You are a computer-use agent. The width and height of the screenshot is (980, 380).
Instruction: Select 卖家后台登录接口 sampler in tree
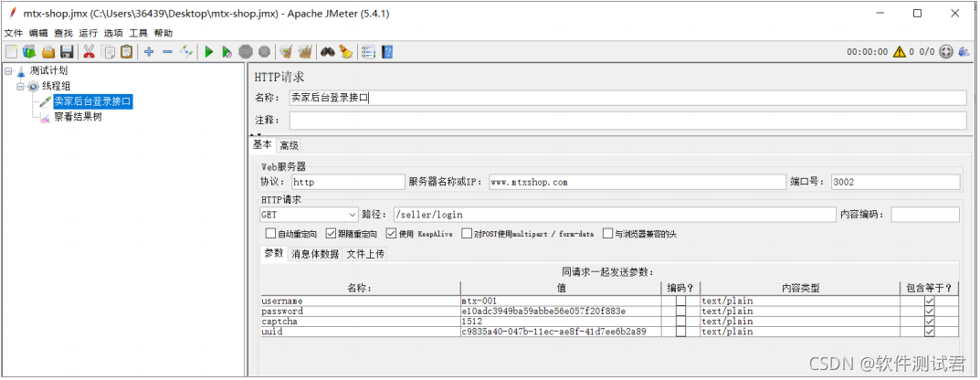93,101
